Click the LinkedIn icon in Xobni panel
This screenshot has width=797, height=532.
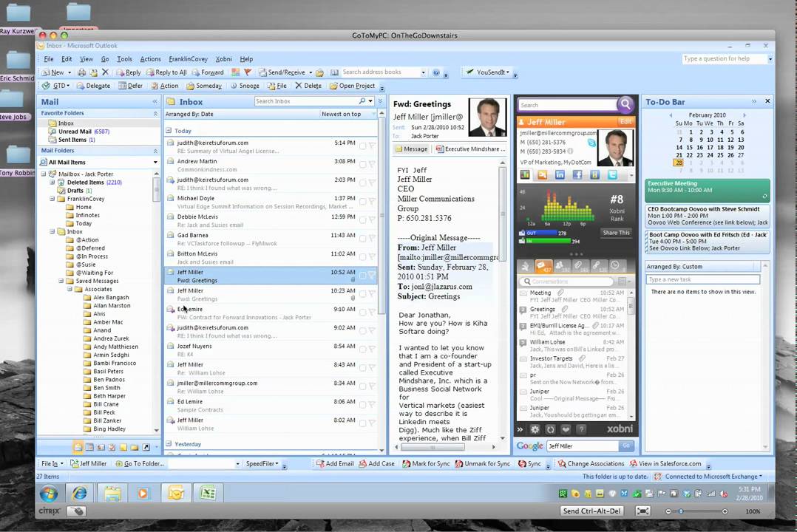pos(560,175)
